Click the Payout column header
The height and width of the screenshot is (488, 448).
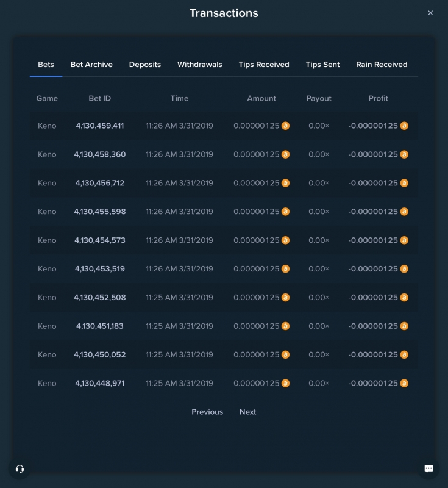319,99
